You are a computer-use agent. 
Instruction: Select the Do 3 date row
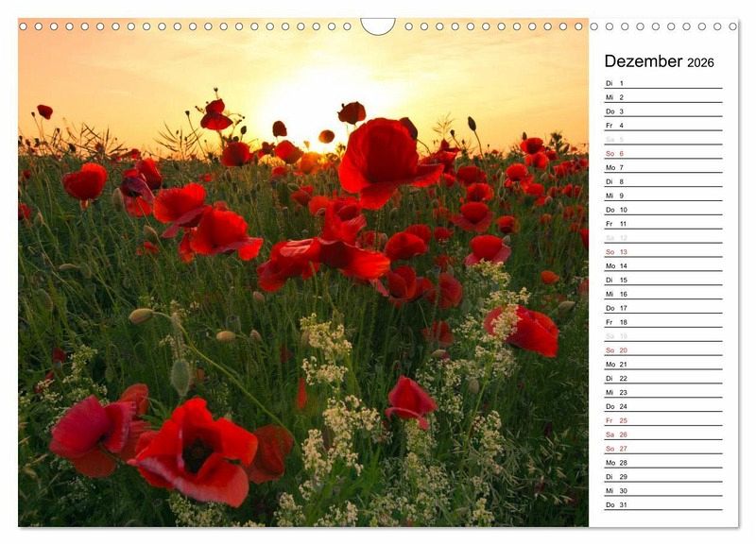(x=663, y=111)
